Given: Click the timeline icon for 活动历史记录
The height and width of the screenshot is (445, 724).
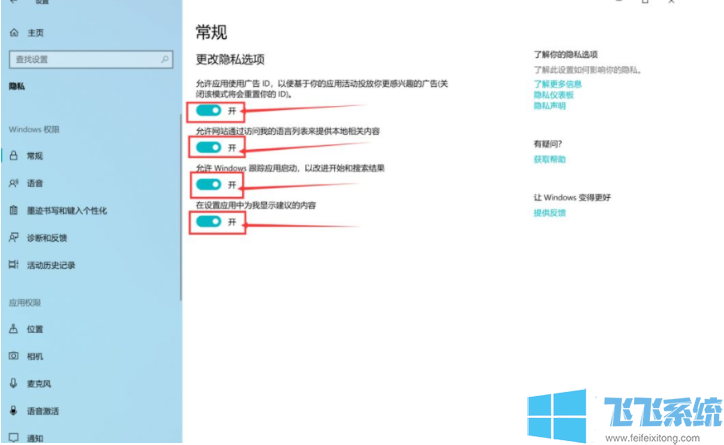Looking at the screenshot, I should [x=14, y=265].
